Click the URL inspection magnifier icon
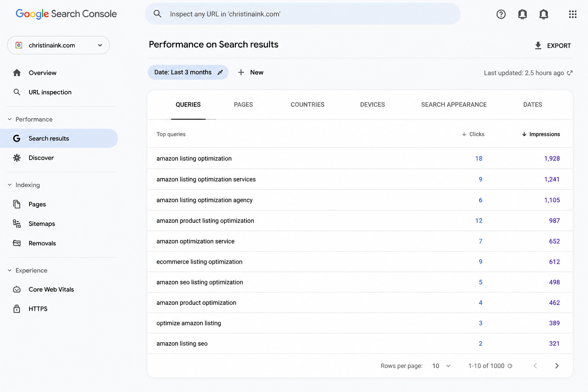 pos(17,92)
